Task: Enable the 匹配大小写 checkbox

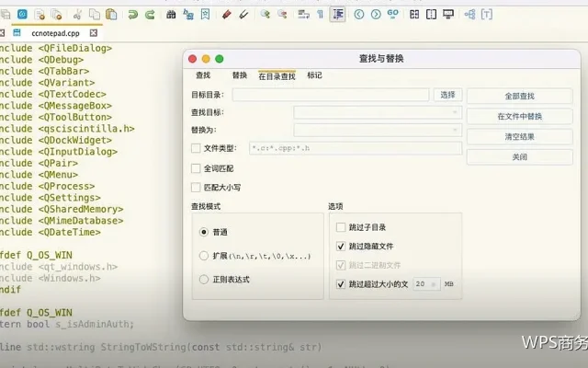Action: tap(196, 187)
